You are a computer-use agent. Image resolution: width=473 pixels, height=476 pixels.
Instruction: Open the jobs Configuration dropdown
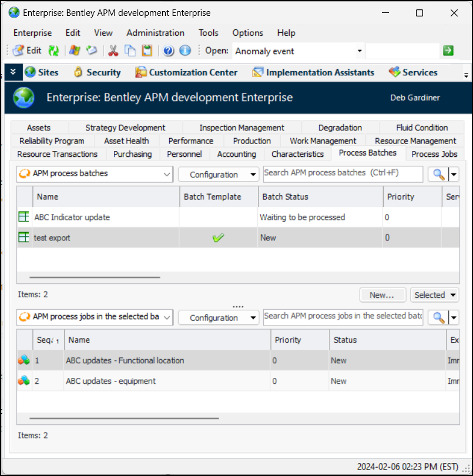[x=218, y=318]
